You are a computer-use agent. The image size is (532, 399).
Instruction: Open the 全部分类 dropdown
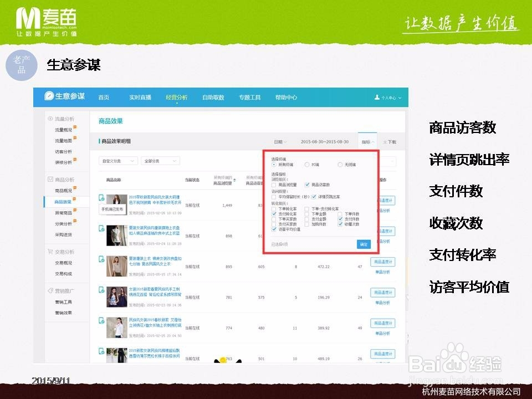(160, 161)
